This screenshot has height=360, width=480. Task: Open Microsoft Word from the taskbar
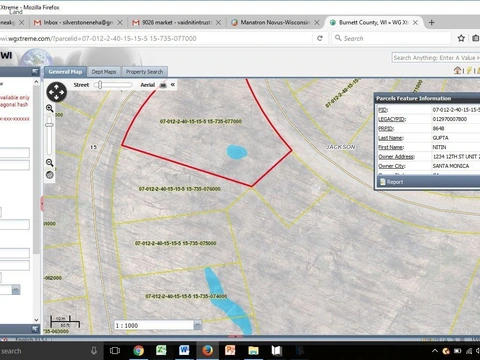coord(184,351)
